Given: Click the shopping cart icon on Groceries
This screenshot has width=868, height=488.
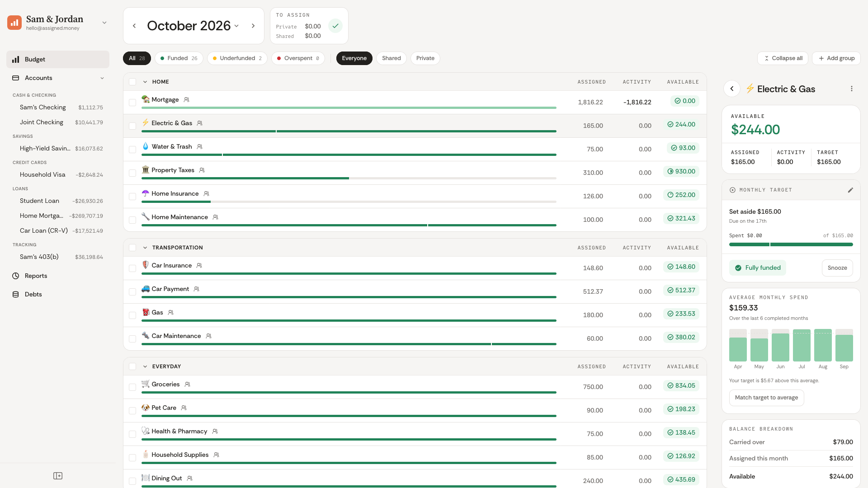Looking at the screenshot, I should 145,384.
